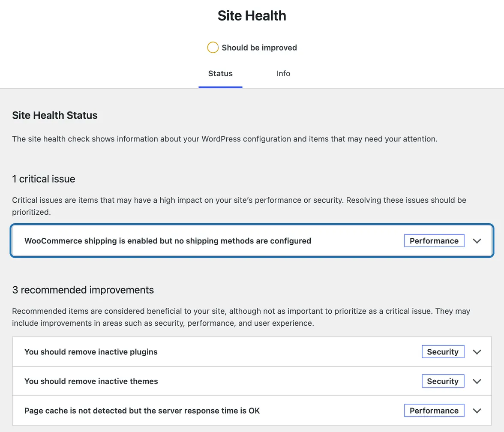
Task: Switch to the Info tab
Action: [x=283, y=74]
